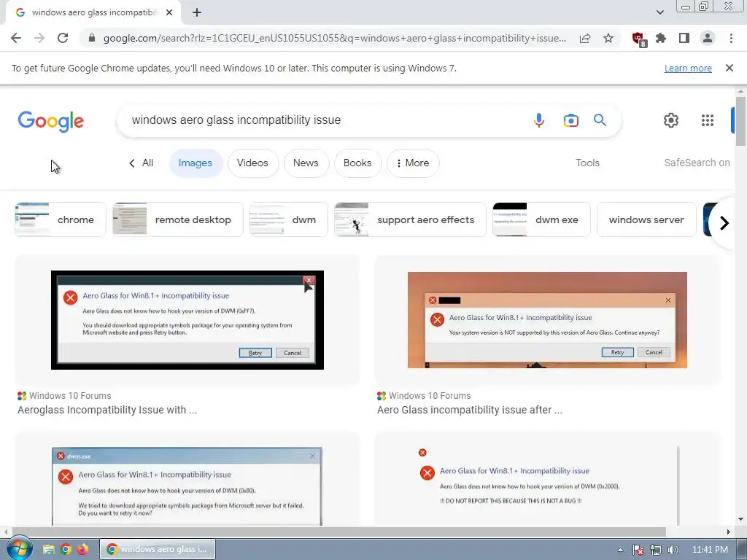This screenshot has width=747, height=560.
Task: Launch File Explorer from taskbar
Action: point(48,550)
